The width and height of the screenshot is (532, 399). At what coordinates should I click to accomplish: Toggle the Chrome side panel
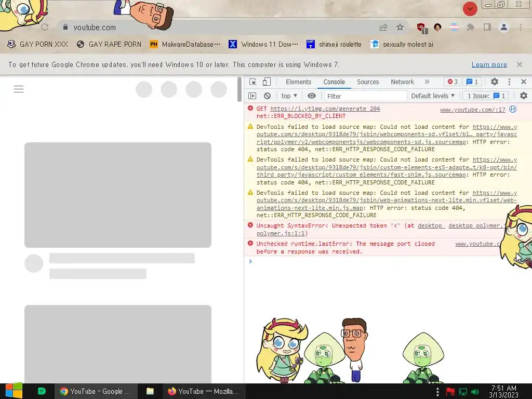tap(487, 27)
